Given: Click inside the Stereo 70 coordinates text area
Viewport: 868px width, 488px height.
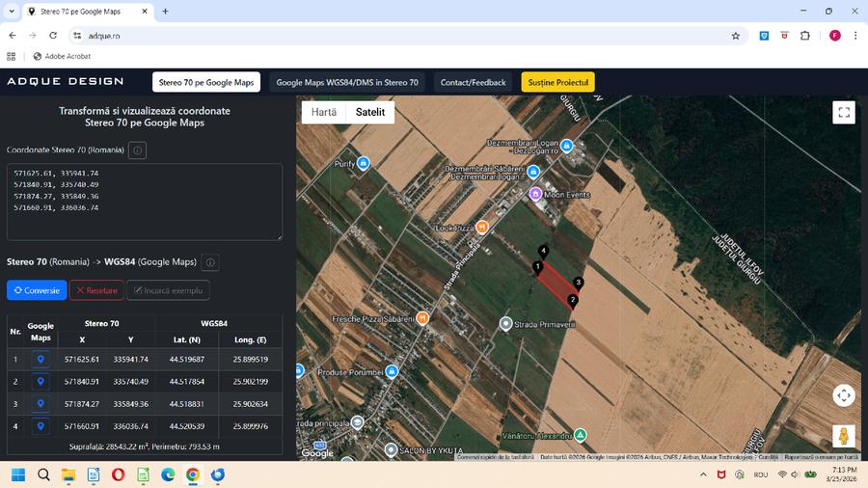Looking at the screenshot, I should (145, 202).
